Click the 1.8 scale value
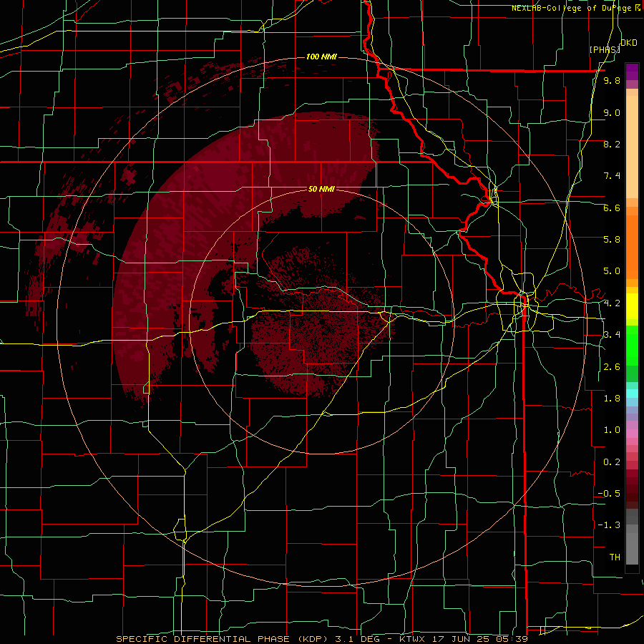 612,399
